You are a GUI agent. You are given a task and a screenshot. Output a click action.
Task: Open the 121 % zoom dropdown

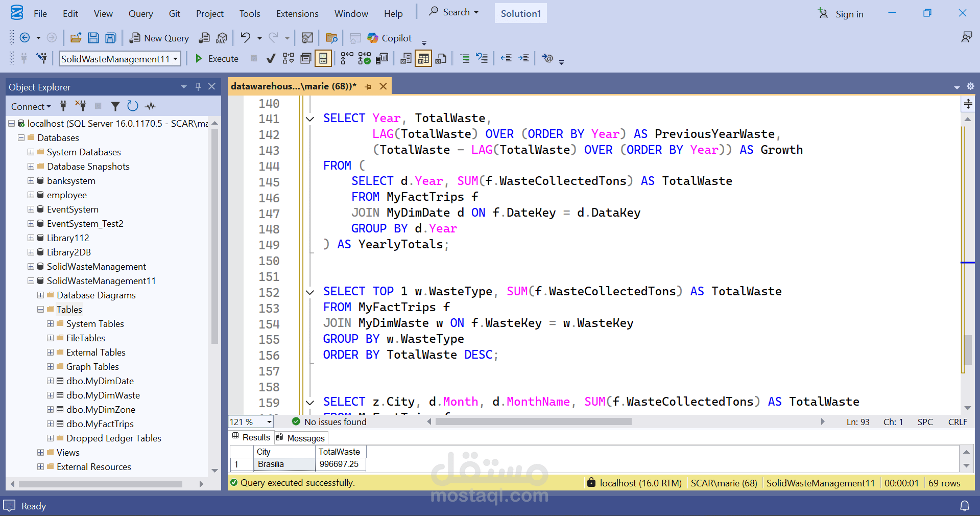pos(269,422)
